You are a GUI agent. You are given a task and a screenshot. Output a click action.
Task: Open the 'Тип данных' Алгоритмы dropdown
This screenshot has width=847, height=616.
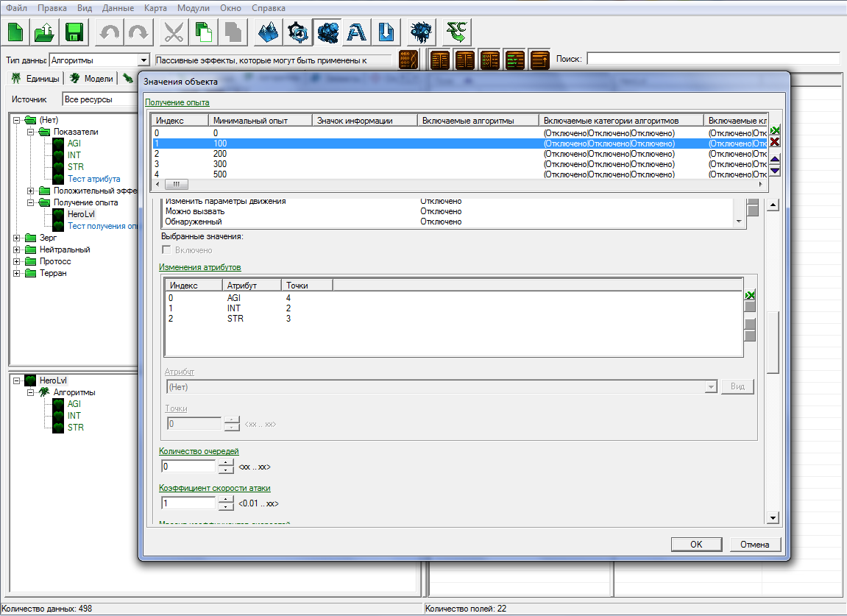143,60
